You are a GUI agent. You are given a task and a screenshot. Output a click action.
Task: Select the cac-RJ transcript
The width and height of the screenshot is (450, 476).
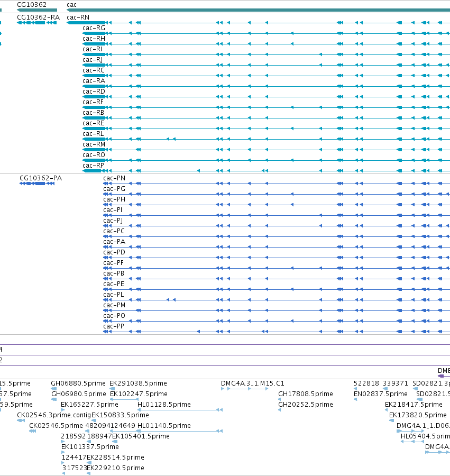point(93,60)
